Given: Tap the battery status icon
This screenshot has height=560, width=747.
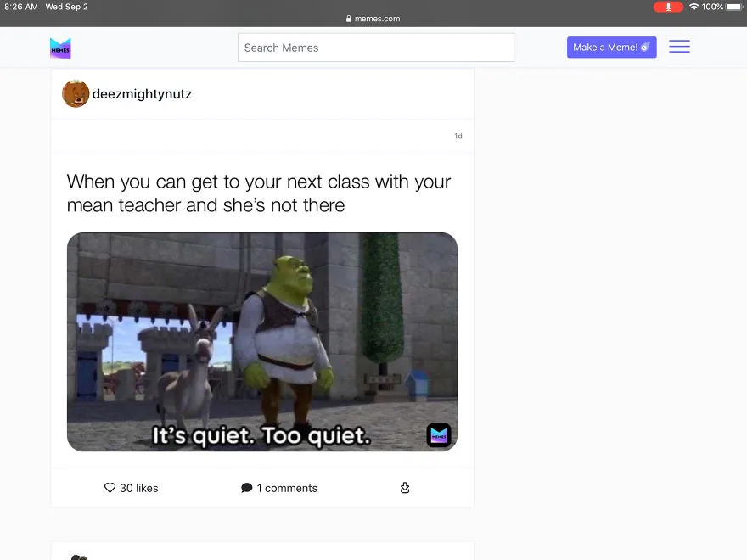Looking at the screenshot, I should pos(734,7).
